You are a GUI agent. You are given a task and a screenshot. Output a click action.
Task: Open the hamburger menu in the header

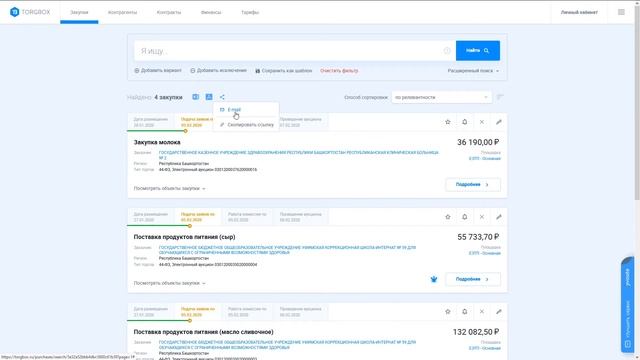pos(621,12)
